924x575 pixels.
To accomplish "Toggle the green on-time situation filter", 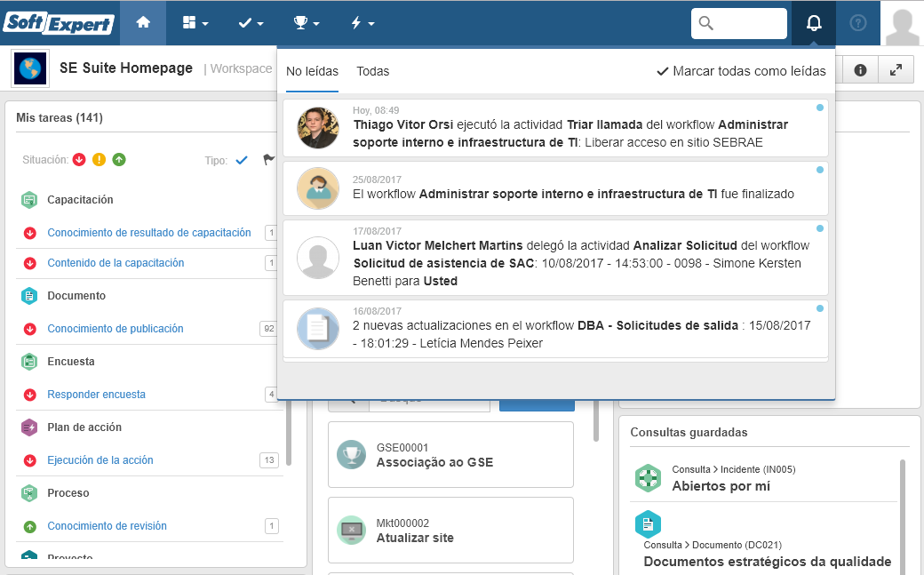I will pyautogui.click(x=119, y=160).
